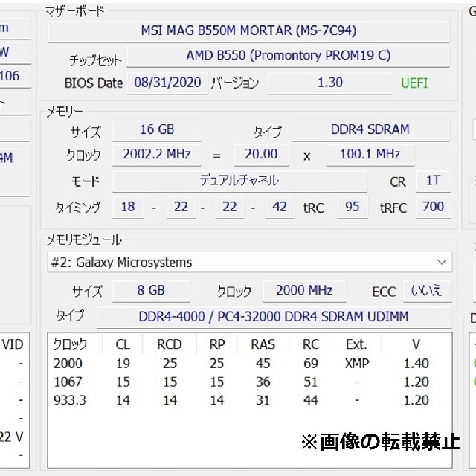
Task: Click the tRC value 95
Action: click(x=353, y=208)
